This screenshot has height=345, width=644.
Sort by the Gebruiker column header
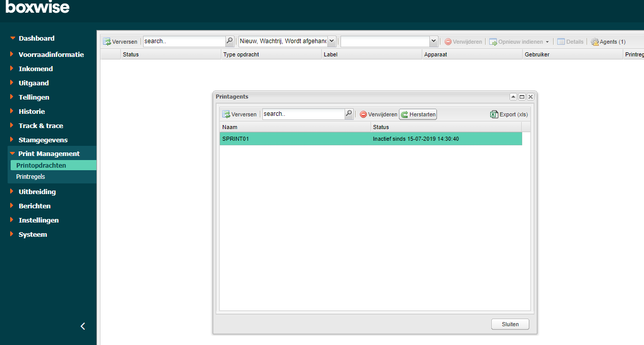[573, 54]
